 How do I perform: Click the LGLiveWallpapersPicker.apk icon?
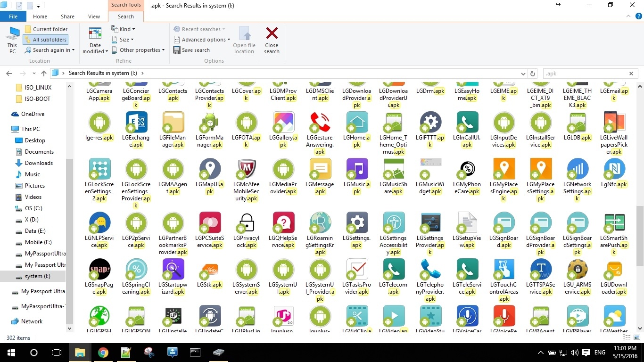(614, 123)
